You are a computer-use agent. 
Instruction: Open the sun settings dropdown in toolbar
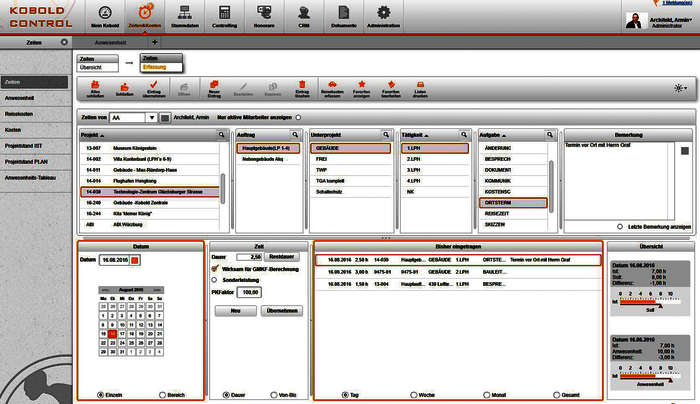[x=680, y=88]
